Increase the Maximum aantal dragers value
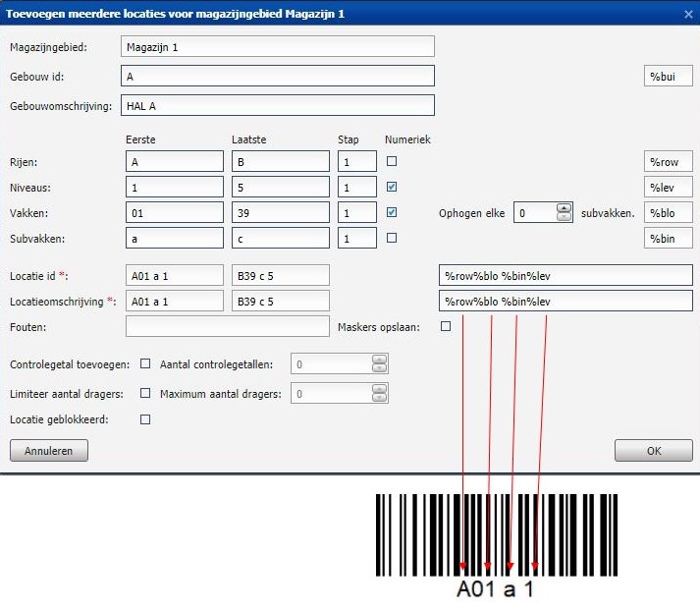The image size is (700, 611). pos(380,389)
